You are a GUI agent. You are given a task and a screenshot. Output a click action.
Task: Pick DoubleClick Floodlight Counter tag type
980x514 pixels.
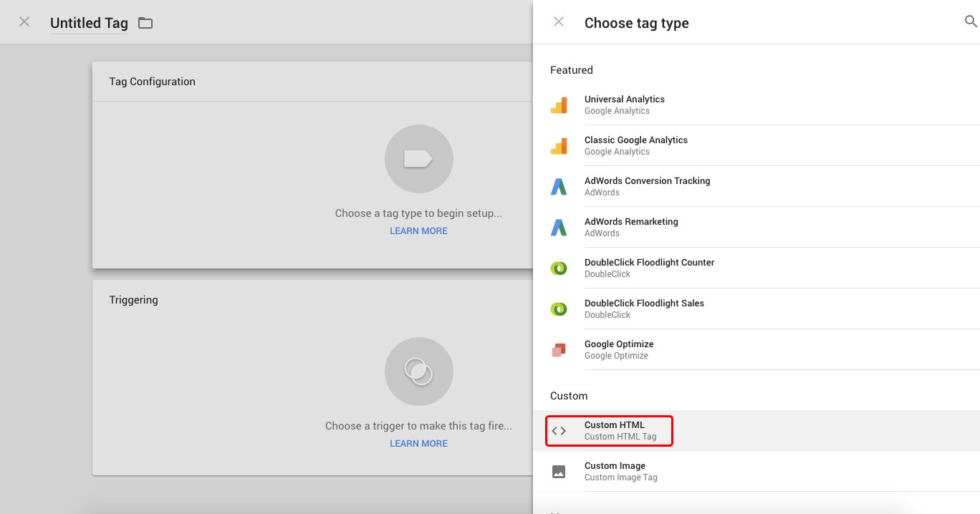click(756, 268)
